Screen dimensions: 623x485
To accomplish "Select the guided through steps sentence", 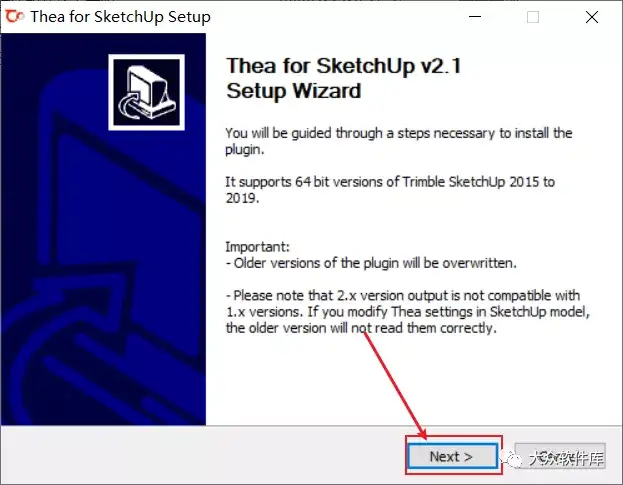I will pyautogui.click(x=399, y=141).
